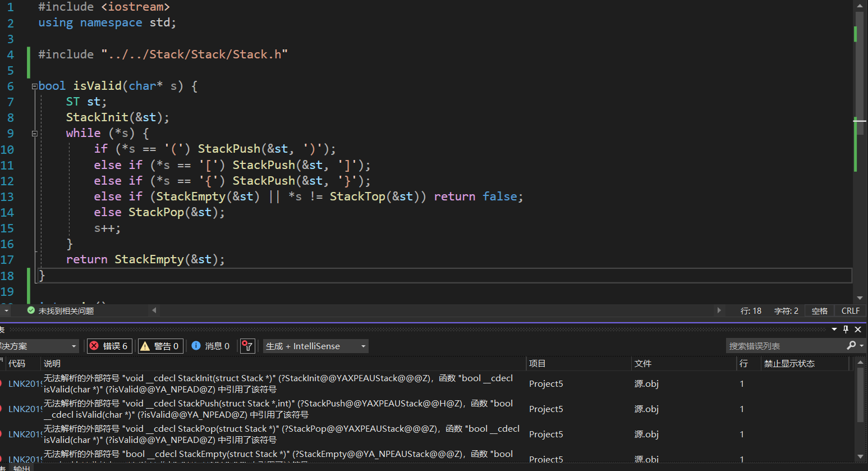Collapse the isValid function fold marker

34,86
